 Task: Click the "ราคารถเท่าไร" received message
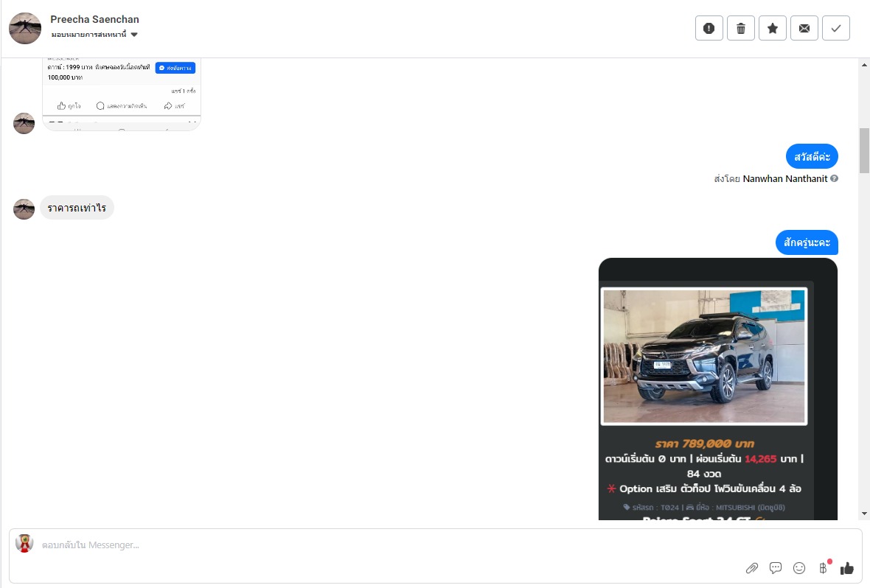[x=77, y=208]
